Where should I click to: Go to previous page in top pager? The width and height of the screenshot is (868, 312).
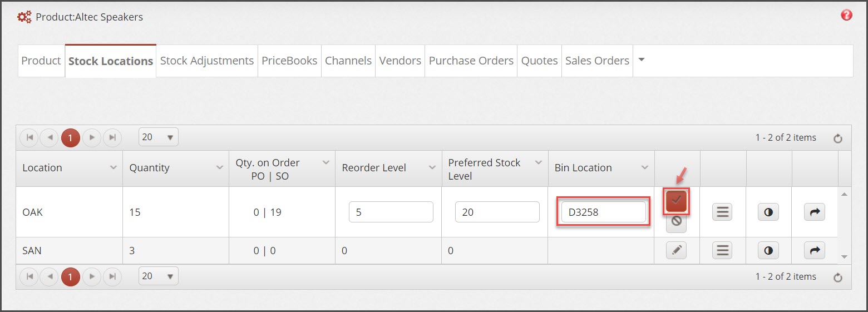click(49, 137)
